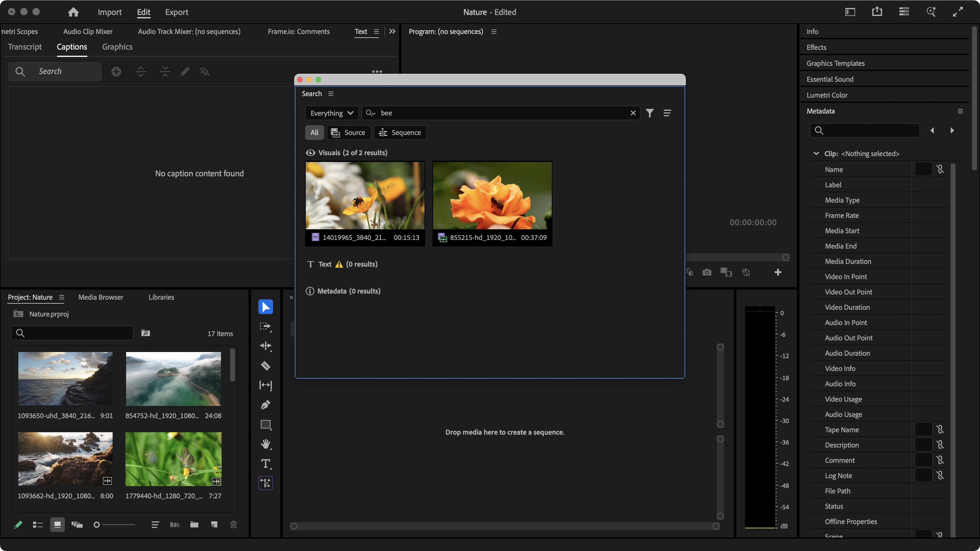This screenshot has width=980, height=551.
Task: Toggle the All filter button
Action: pyautogui.click(x=314, y=133)
